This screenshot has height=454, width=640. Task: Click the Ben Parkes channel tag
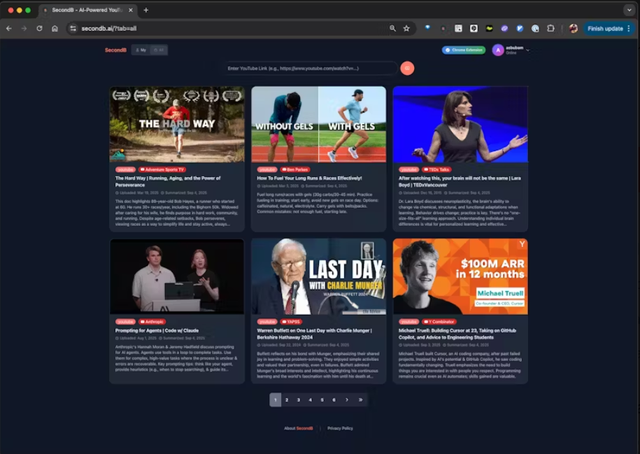pos(295,169)
